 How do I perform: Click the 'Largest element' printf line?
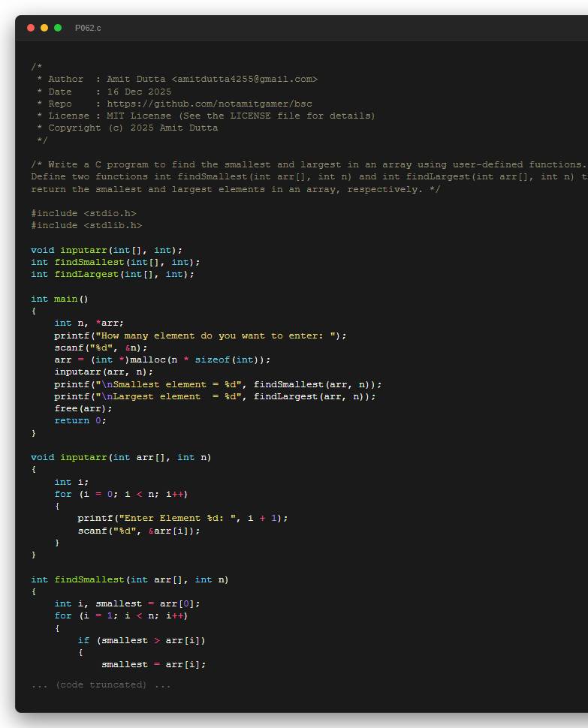point(215,396)
